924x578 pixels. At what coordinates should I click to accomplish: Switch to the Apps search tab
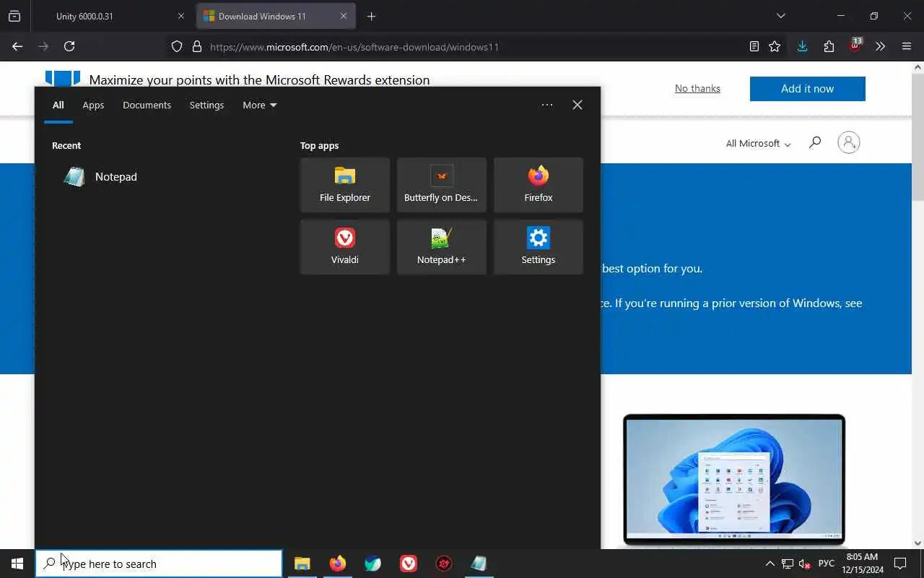[x=93, y=105]
